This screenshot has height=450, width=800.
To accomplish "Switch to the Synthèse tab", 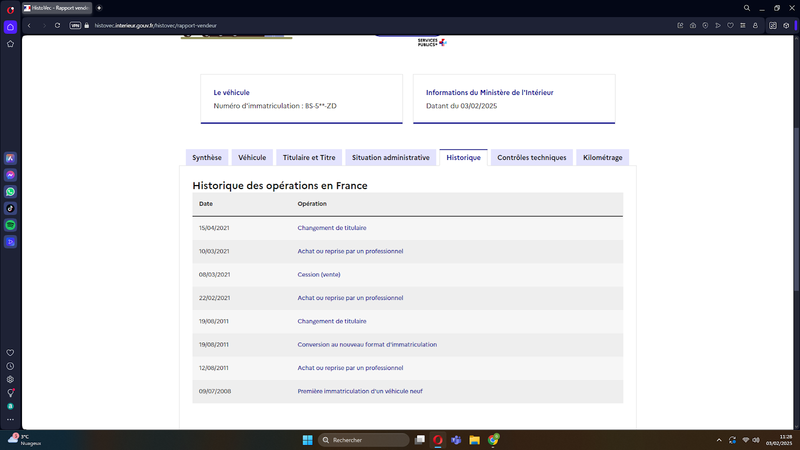I will [207, 158].
